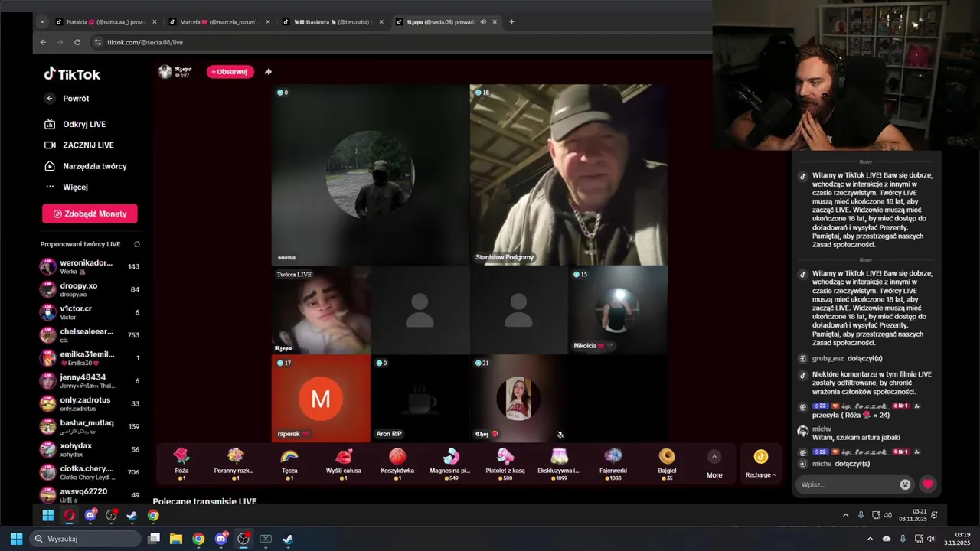
Task: Open Odkryj LIVE in sidebar
Action: coord(74,124)
